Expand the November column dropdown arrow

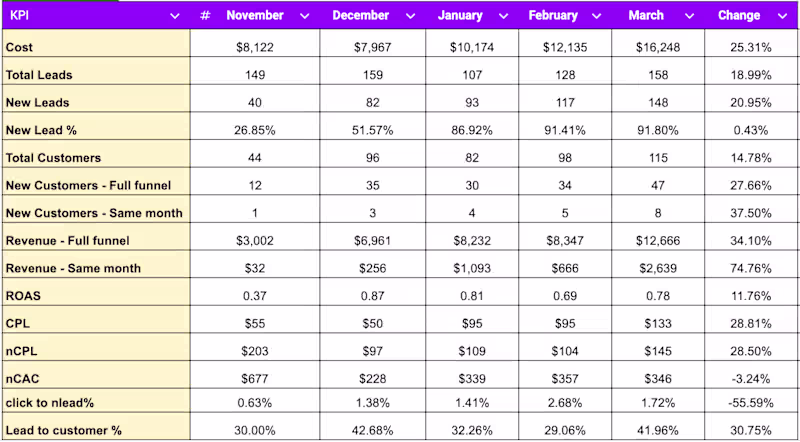coord(304,16)
